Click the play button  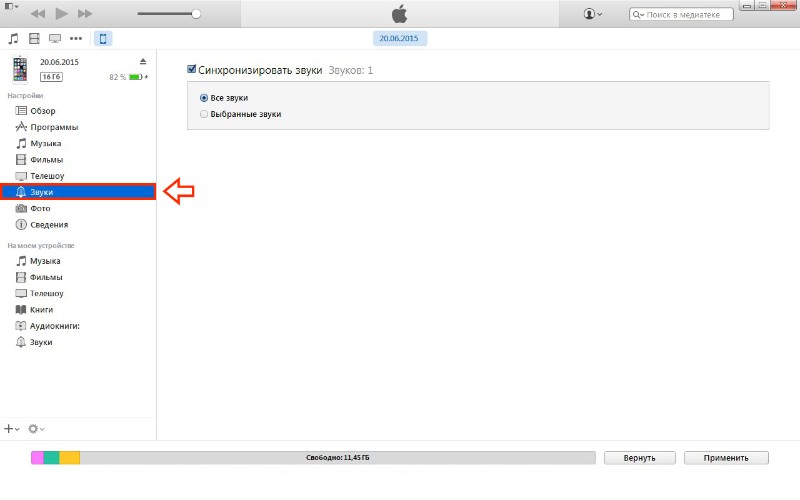pos(61,14)
